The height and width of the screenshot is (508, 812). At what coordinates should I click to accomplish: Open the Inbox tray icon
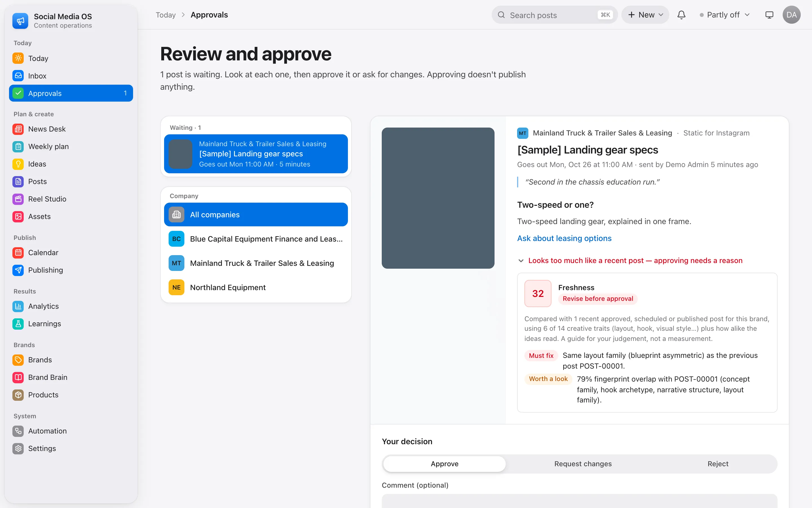coord(18,76)
